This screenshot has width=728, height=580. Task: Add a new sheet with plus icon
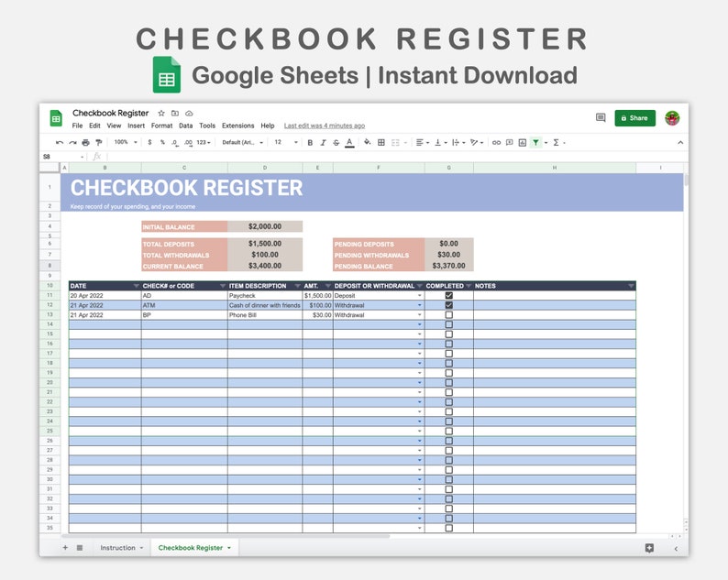(65, 548)
